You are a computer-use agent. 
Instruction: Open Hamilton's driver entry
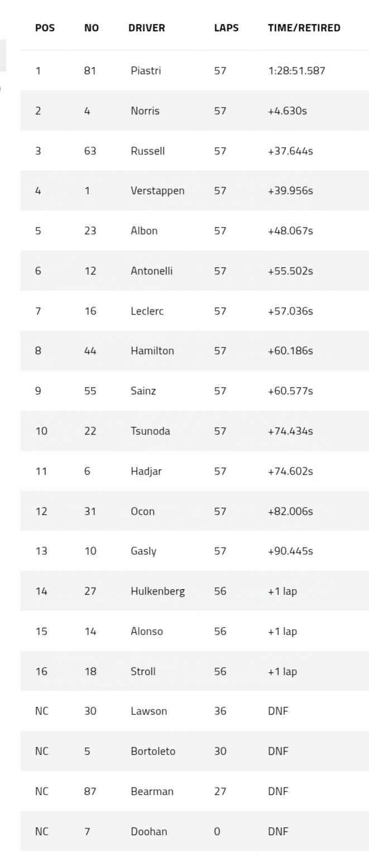coord(152,351)
